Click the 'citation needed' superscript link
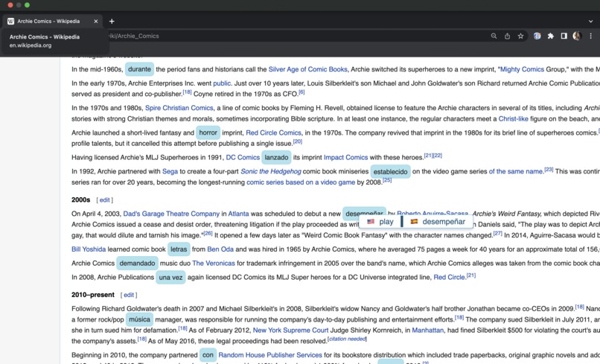This screenshot has width=600, height=364. tap(347, 339)
